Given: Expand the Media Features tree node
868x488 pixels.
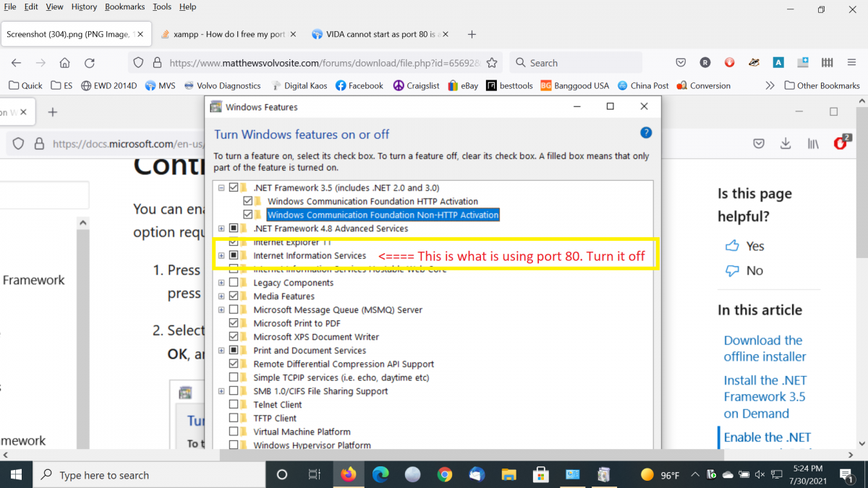Looking at the screenshot, I should pyautogui.click(x=221, y=296).
